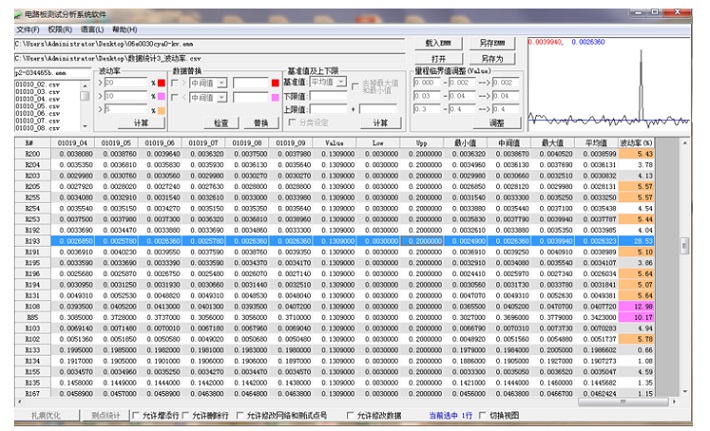This screenshot has height=431, width=710.
Task: Toggle the first 数据替换 greater-than checkbox
Action: [x=175, y=83]
